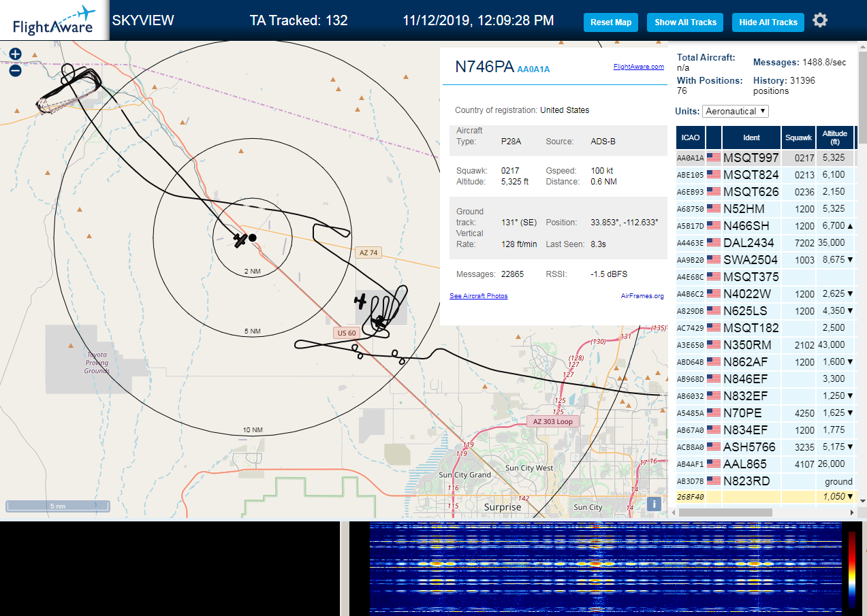The width and height of the screenshot is (867, 616).
Task: Open FlightAware.com link in aircraft panel
Action: click(x=638, y=67)
